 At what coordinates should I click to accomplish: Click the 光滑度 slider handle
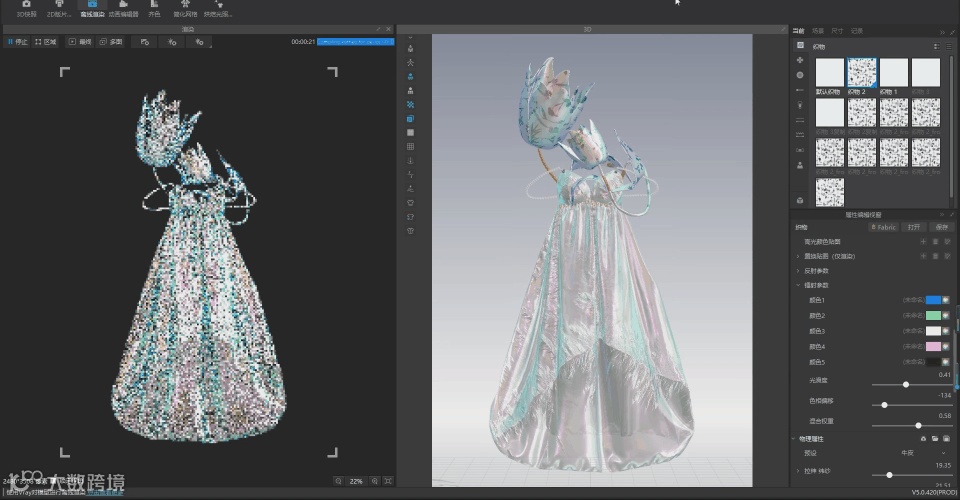point(906,384)
